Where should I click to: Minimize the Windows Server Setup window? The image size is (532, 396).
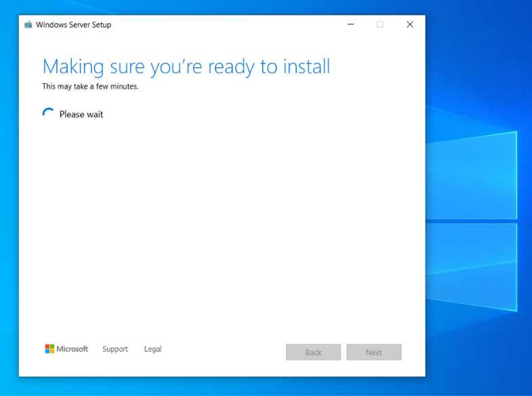(350, 24)
